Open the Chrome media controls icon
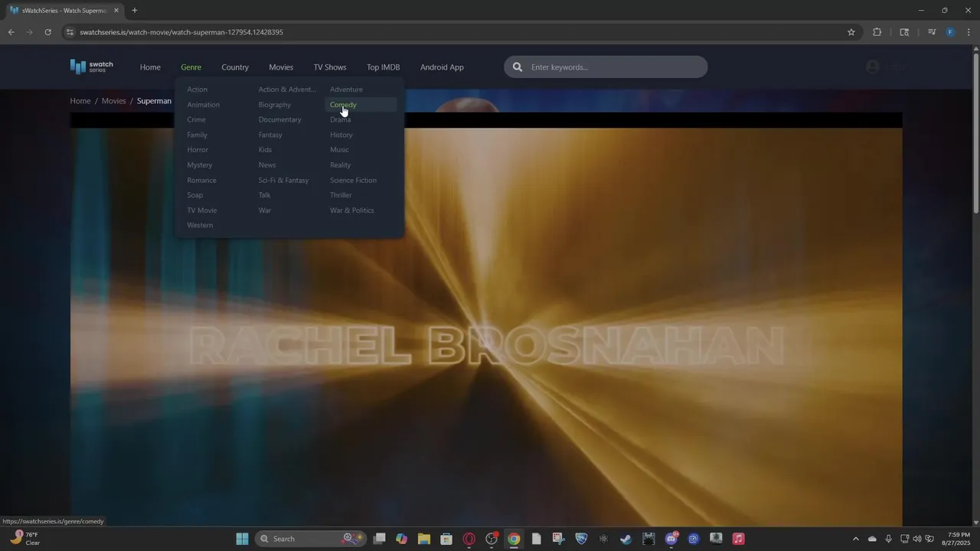 coord(931,32)
